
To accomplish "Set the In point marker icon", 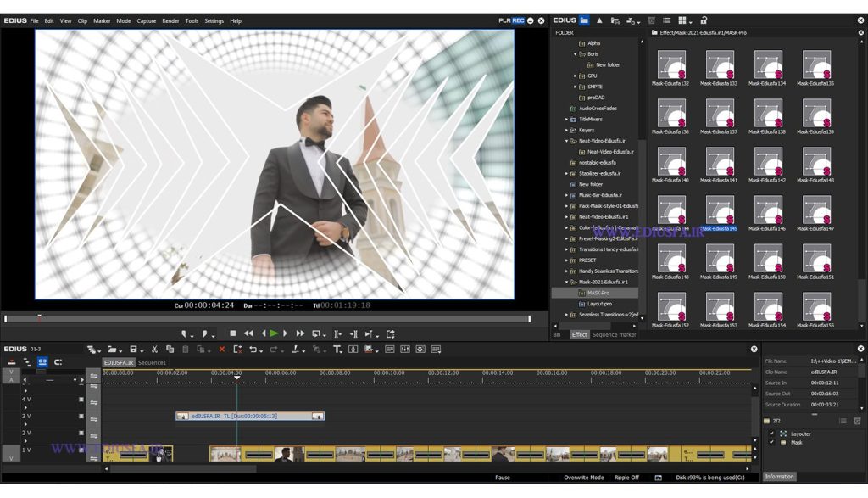I will pyautogui.click(x=185, y=334).
